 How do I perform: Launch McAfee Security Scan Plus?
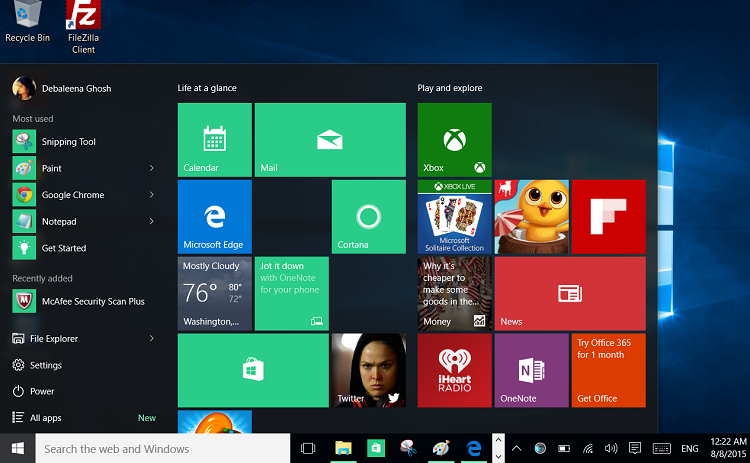tap(84, 301)
